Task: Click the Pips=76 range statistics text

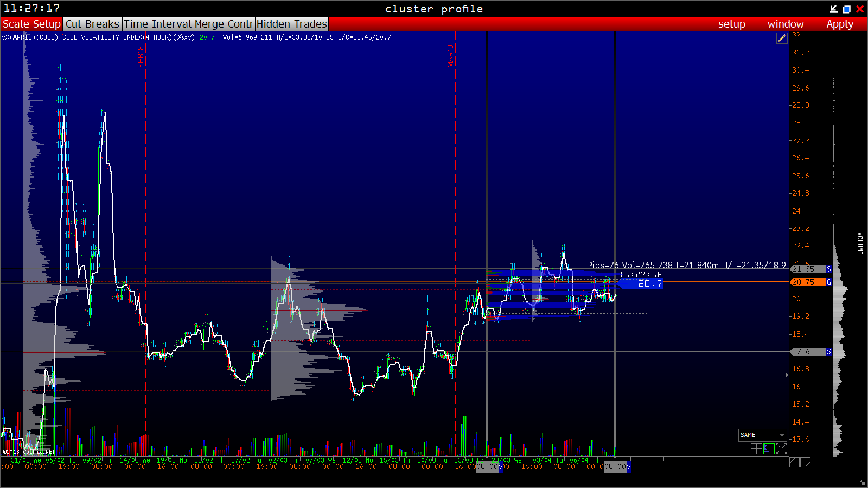Action: coord(686,265)
